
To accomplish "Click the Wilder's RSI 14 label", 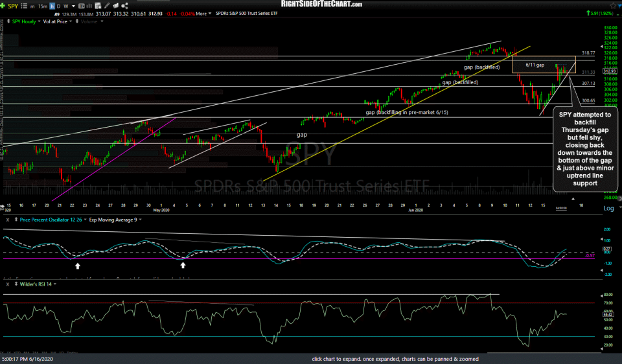I will coord(36,284).
